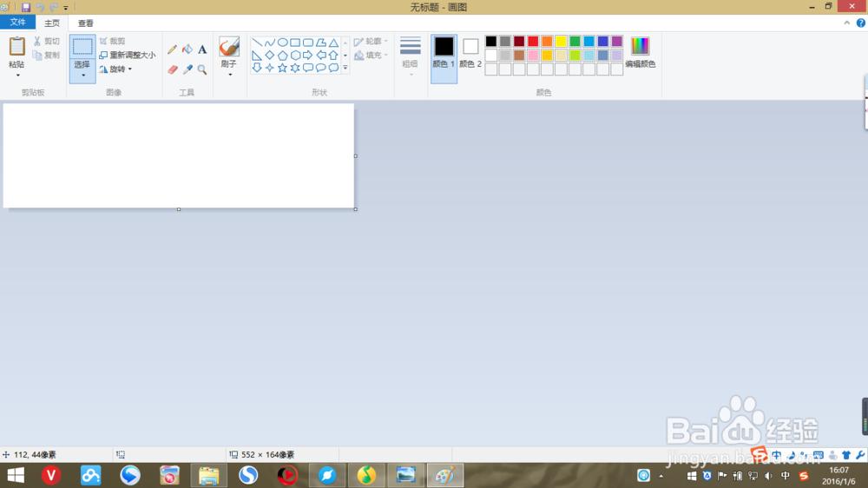The width and height of the screenshot is (868, 488).
Task: Open the Edit colors dialog
Action: 640,53
